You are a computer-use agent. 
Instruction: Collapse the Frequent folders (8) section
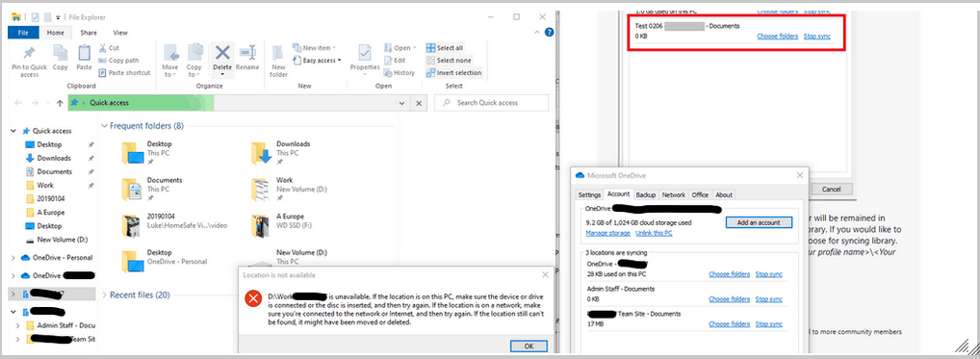(x=104, y=126)
